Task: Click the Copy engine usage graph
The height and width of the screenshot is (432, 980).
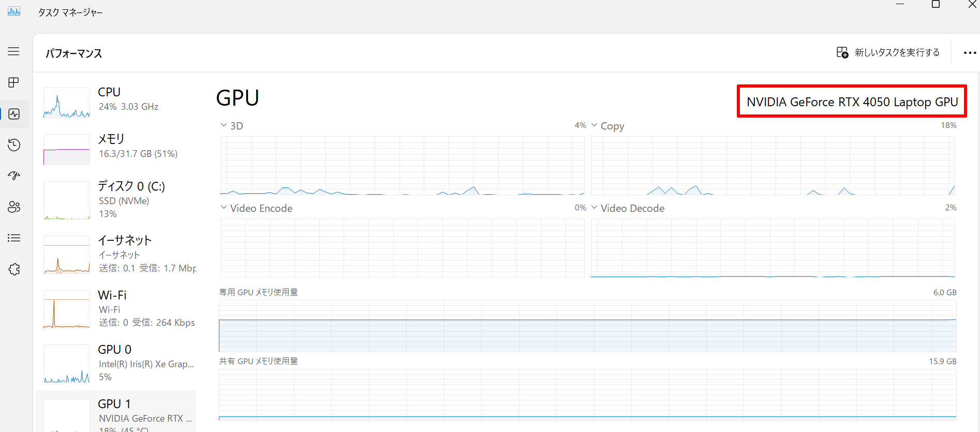Action: click(773, 166)
